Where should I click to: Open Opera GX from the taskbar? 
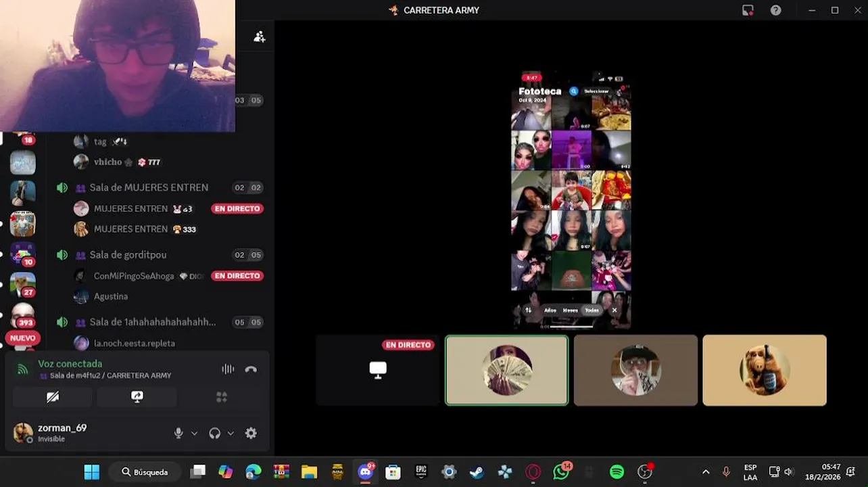[x=533, y=472]
